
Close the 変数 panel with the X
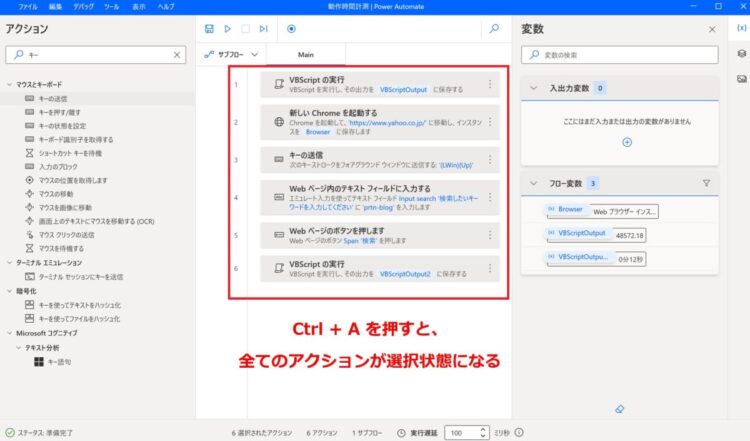point(712,30)
